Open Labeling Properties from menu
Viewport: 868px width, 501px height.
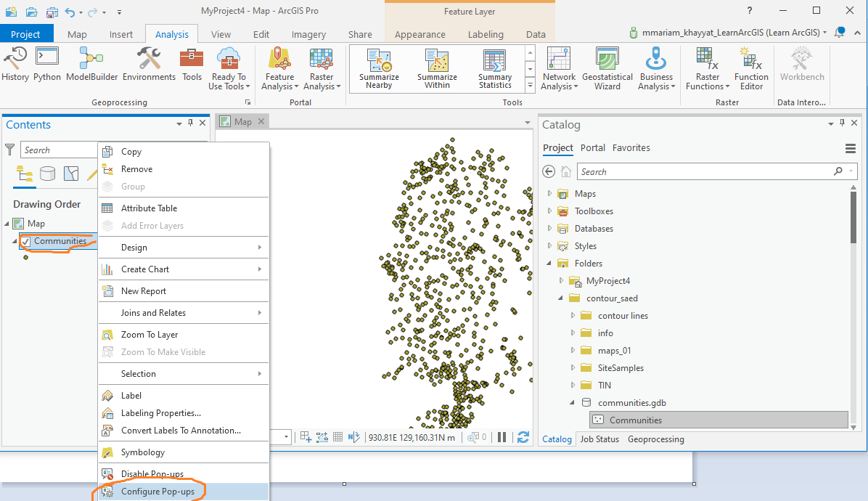point(183,413)
